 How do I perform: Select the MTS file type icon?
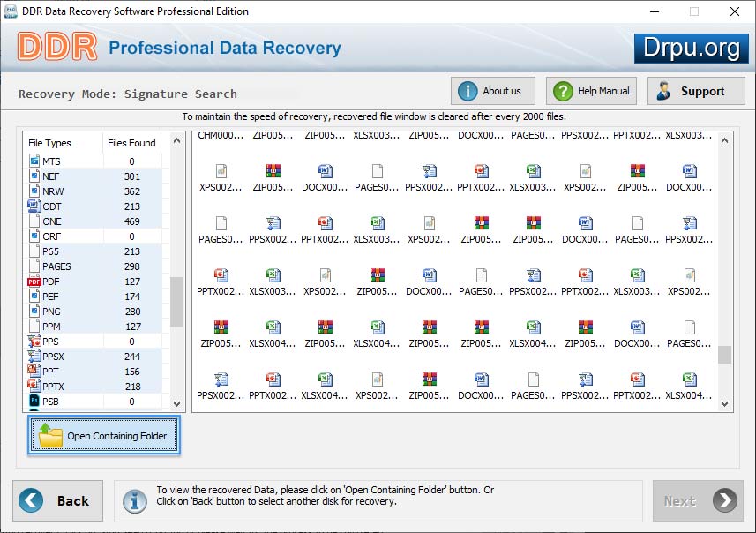(34, 161)
